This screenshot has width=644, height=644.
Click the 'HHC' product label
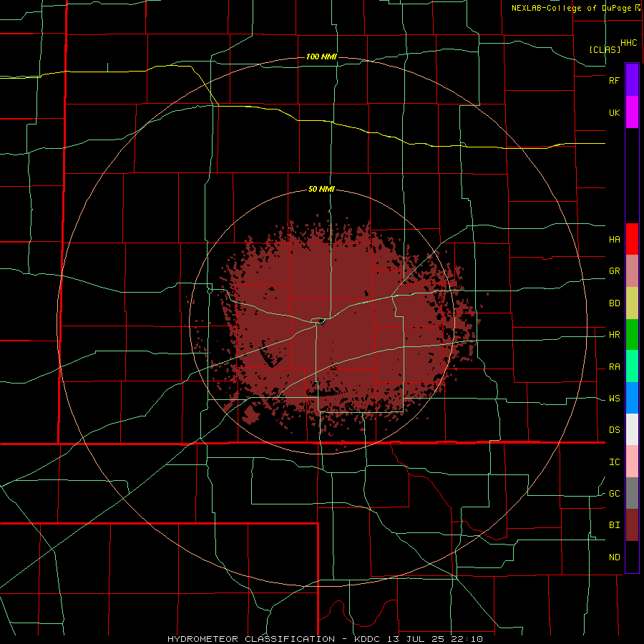(x=629, y=43)
